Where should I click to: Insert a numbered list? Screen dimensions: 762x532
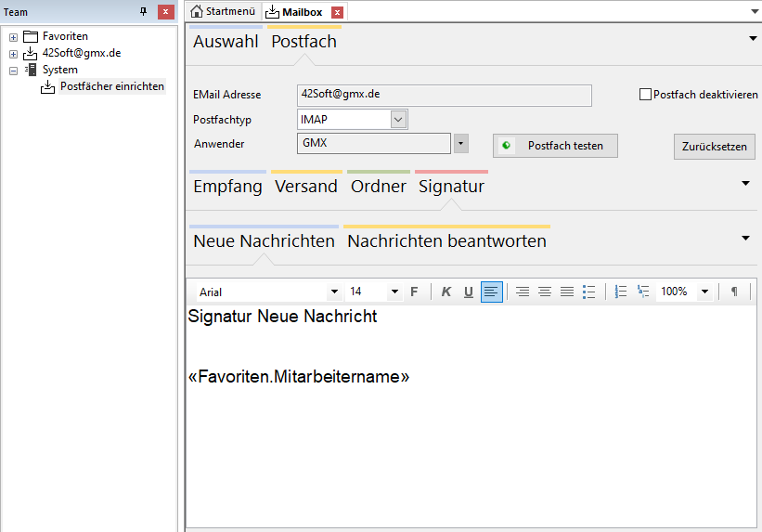click(x=621, y=292)
